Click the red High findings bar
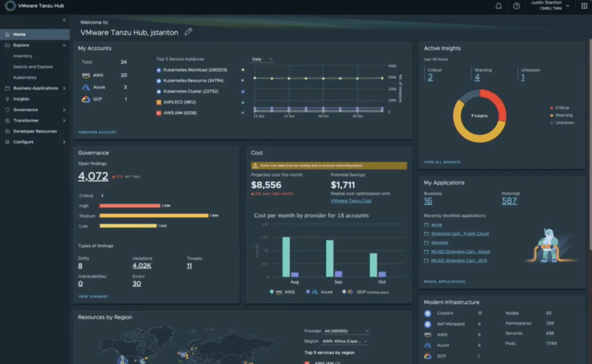 [x=129, y=206]
